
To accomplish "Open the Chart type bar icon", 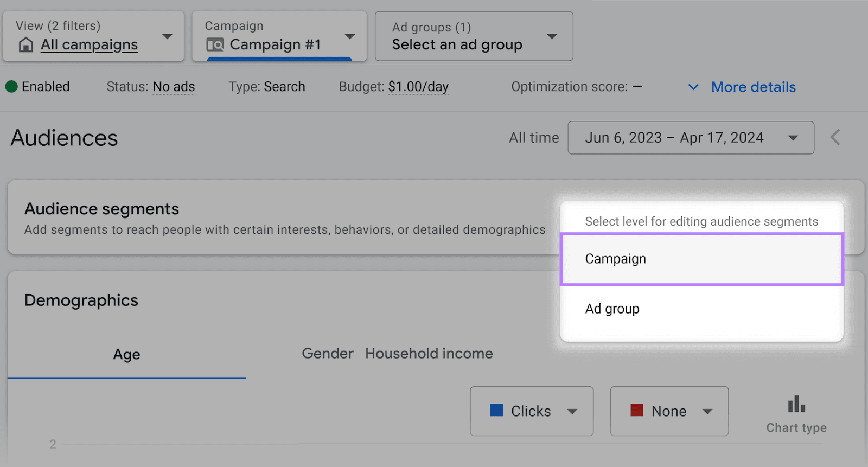I will [x=796, y=404].
